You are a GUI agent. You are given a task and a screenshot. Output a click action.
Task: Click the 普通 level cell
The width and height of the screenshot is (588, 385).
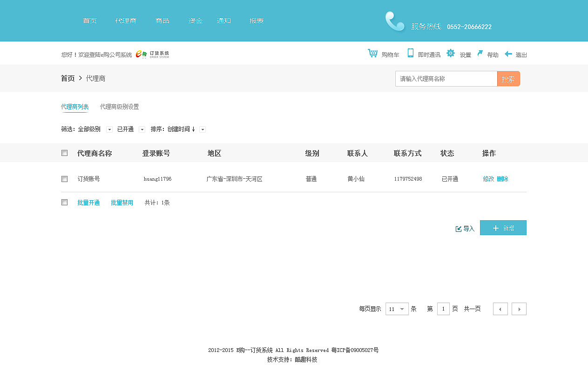311,179
